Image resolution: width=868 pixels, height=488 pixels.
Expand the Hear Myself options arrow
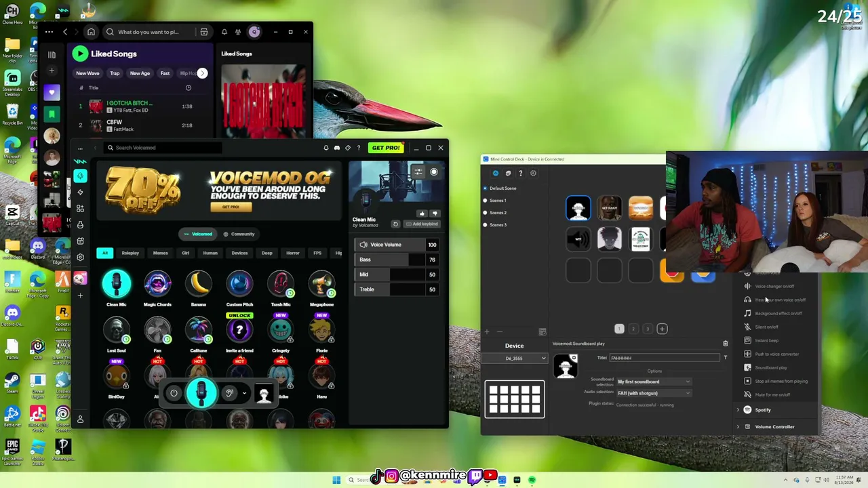coord(244,393)
